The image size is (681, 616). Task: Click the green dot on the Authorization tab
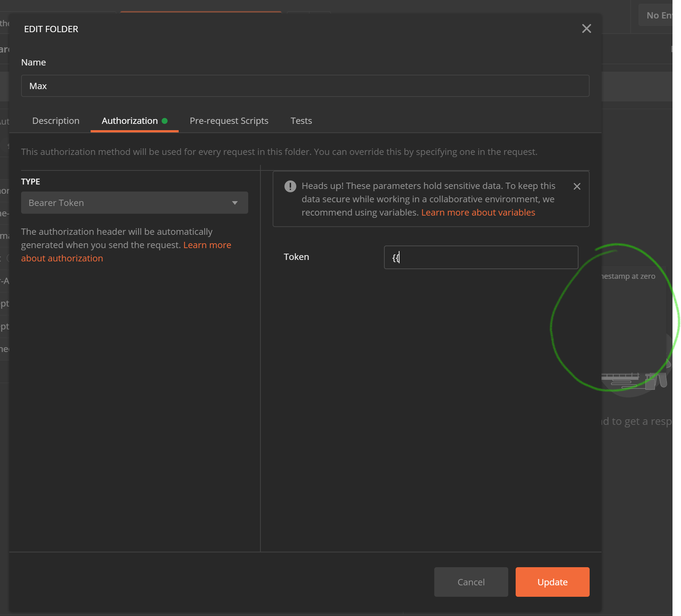(165, 121)
